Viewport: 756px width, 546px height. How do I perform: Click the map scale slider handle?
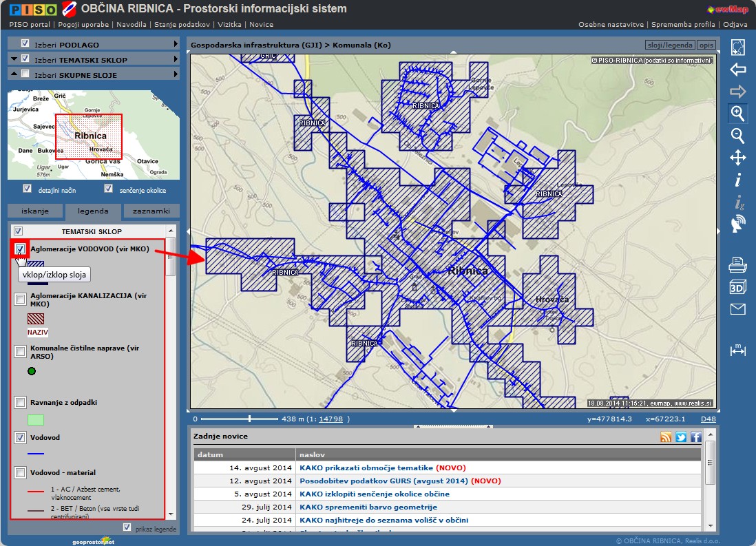tap(249, 419)
